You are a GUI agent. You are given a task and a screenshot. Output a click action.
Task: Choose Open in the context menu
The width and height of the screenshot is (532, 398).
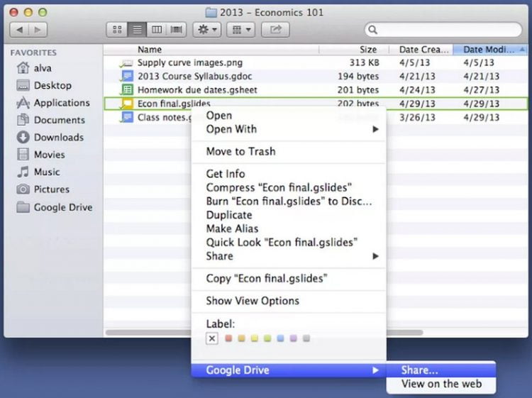[289, 116]
